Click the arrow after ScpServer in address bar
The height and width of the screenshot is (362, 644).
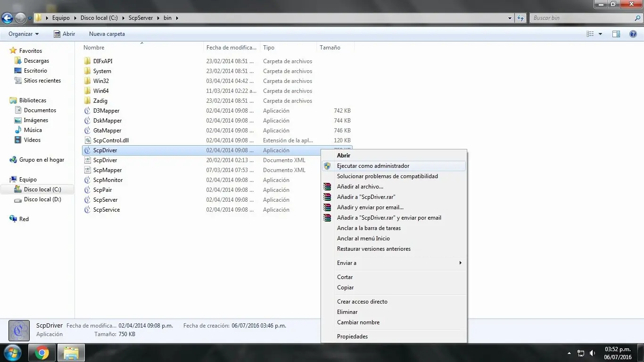pyautogui.click(x=157, y=18)
